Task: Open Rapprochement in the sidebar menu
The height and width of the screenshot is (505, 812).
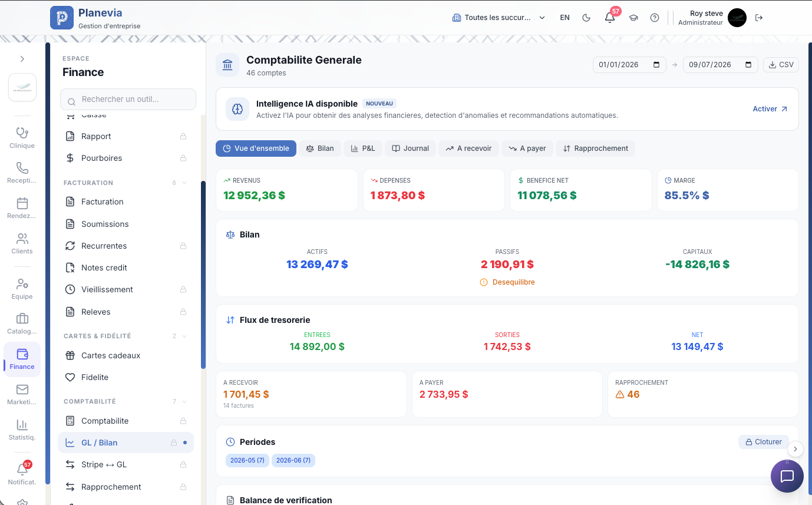Action: pyautogui.click(x=126, y=487)
